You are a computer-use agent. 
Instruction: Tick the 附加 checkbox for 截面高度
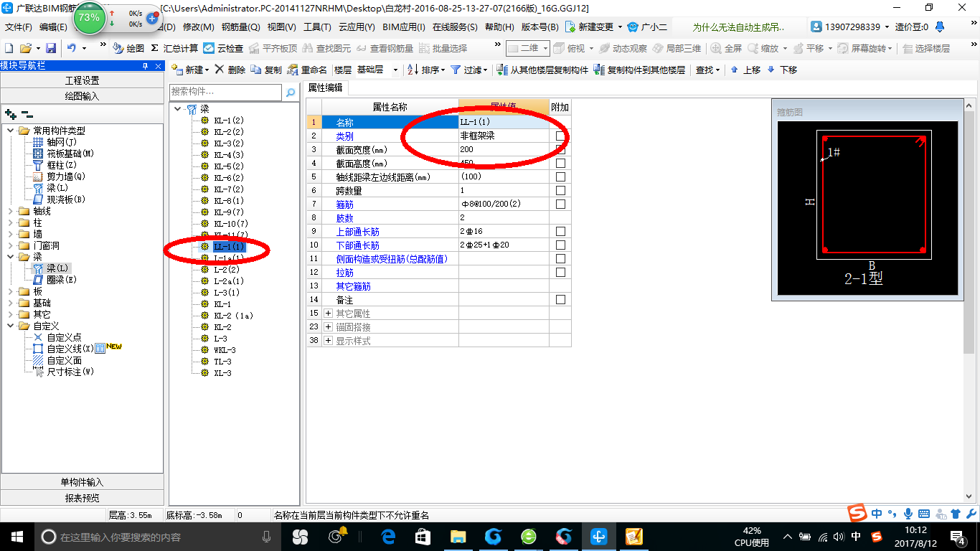point(560,163)
